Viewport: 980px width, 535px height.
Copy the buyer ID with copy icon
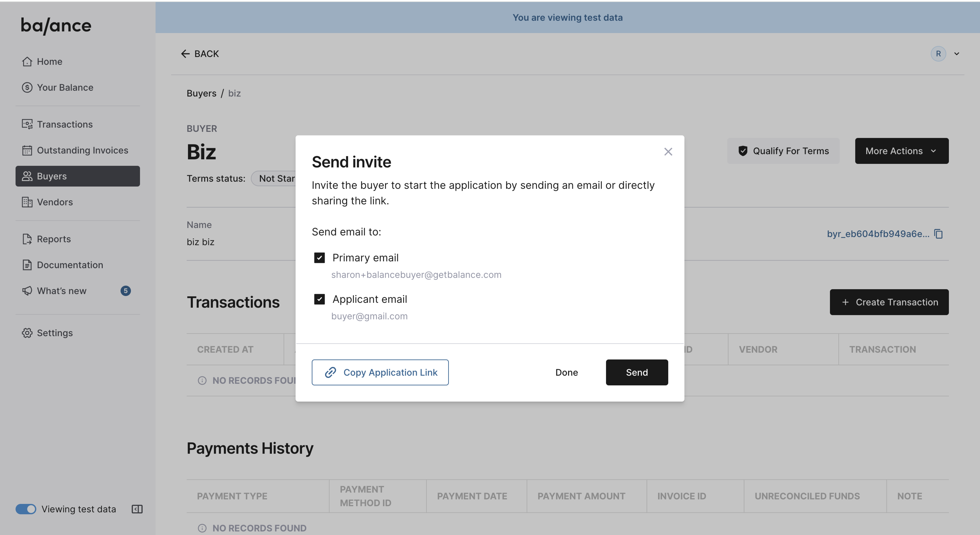(939, 234)
